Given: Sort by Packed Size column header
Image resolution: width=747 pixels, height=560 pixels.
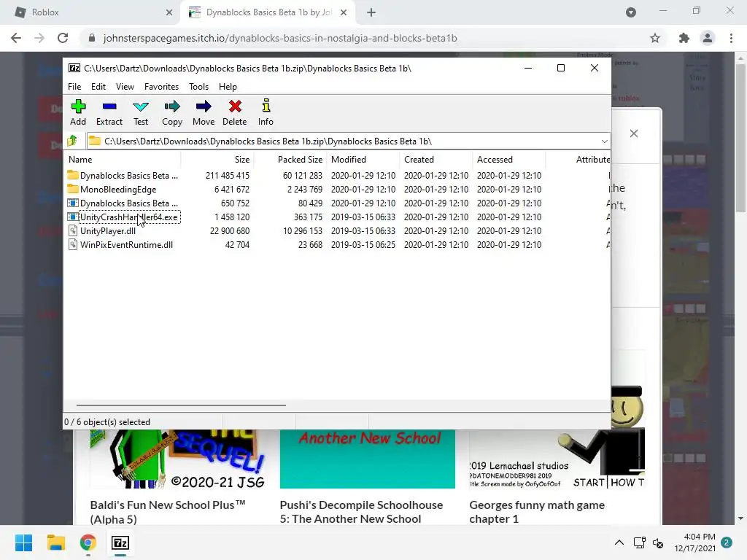Looking at the screenshot, I should tap(290, 160).
